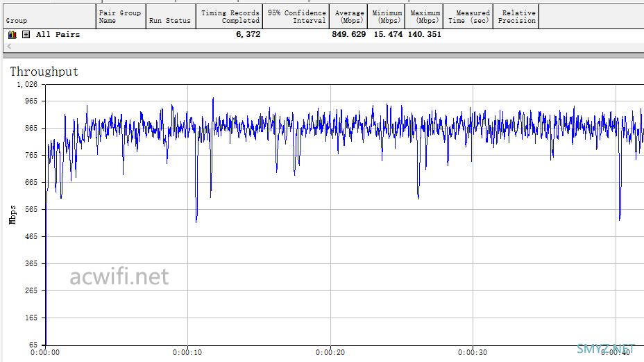
Task: Select the Measured Time (sec) header
Action: coord(468,17)
